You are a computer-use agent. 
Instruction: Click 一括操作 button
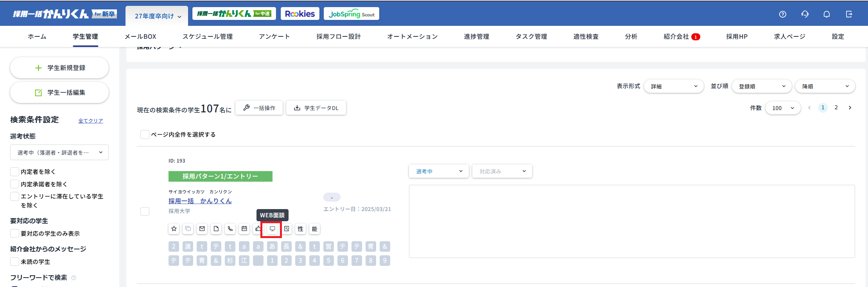(259, 108)
